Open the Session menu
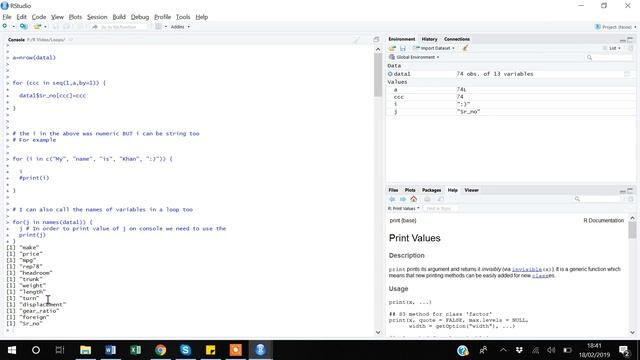 97,17
